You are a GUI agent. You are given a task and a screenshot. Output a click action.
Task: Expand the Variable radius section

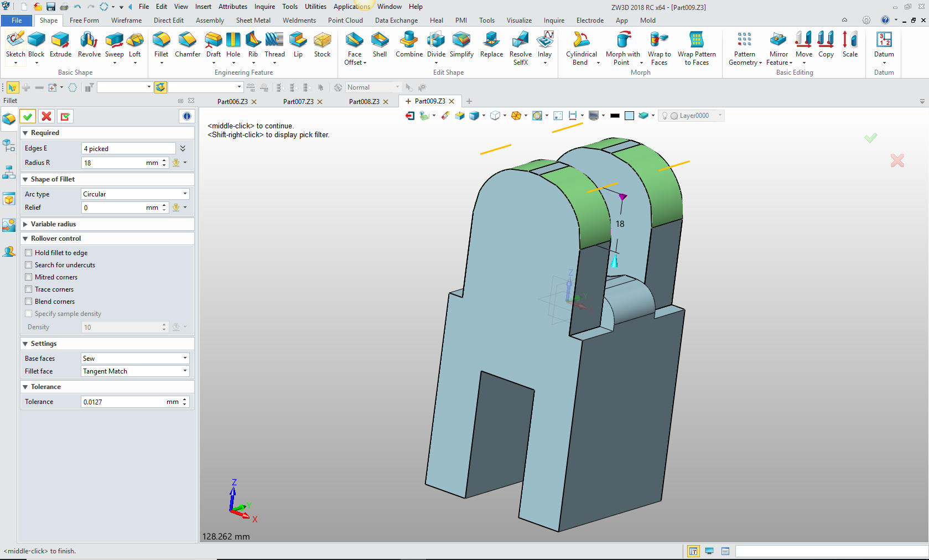(53, 224)
